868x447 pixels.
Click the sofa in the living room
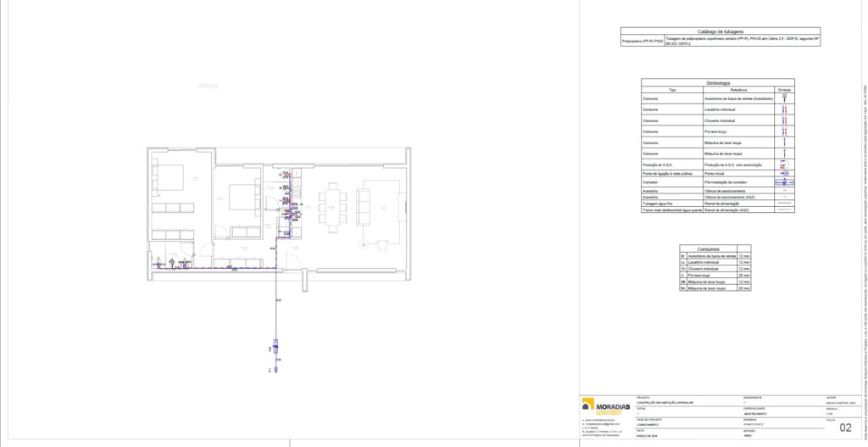[363, 207]
